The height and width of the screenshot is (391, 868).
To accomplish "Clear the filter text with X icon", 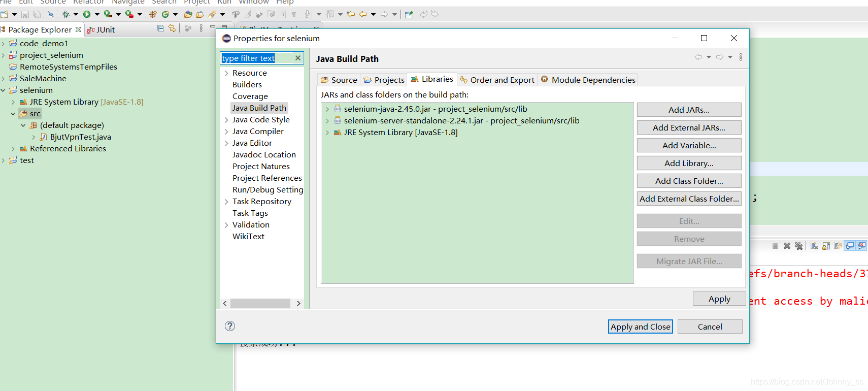I will point(298,58).
